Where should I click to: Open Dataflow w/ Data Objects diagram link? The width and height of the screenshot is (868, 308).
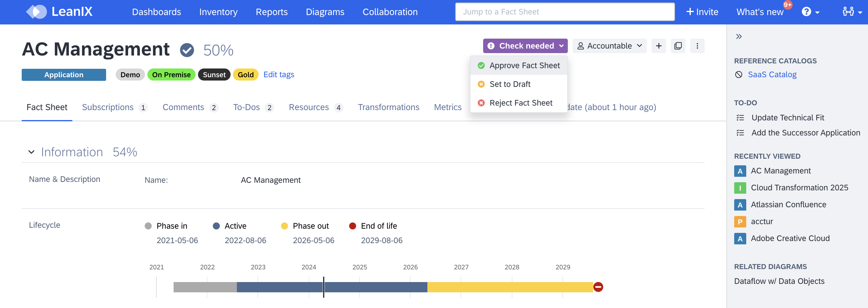779,281
